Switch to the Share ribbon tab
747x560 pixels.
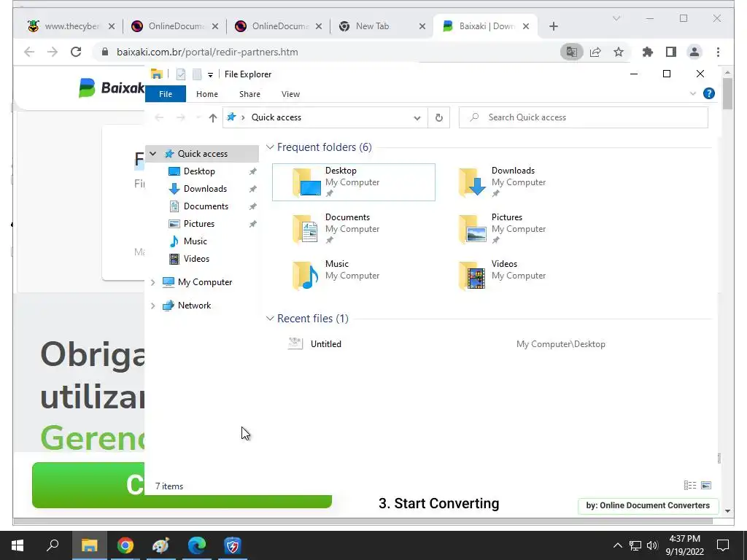point(249,94)
